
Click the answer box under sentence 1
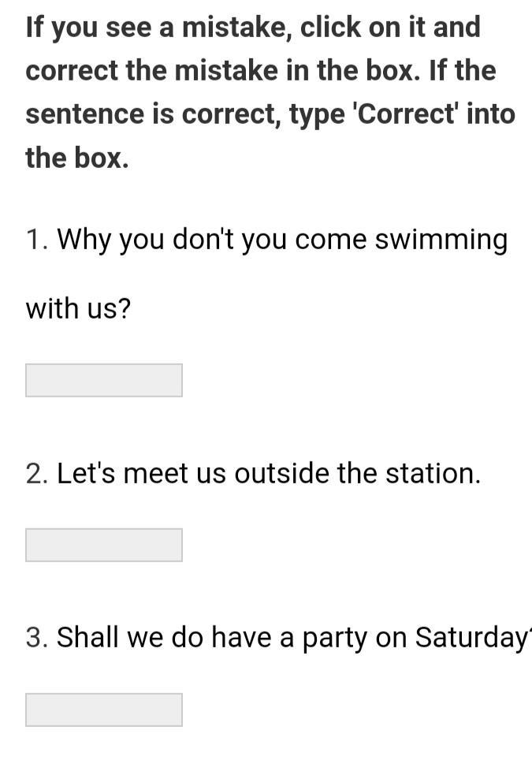(x=103, y=380)
